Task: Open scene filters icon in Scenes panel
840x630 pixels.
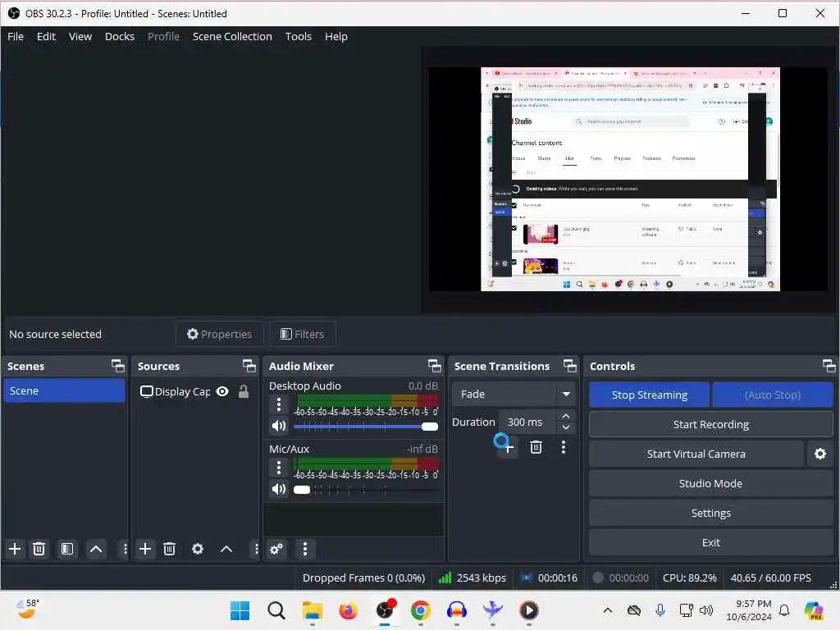Action: pyautogui.click(x=67, y=549)
